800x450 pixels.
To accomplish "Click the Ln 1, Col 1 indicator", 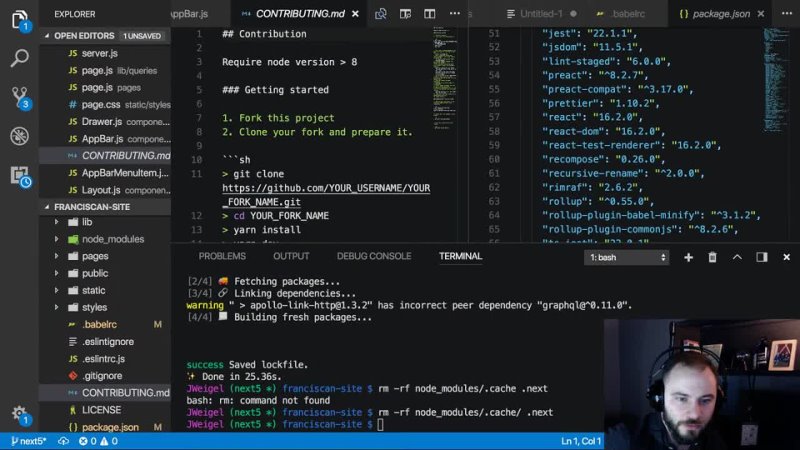I will [x=581, y=441].
